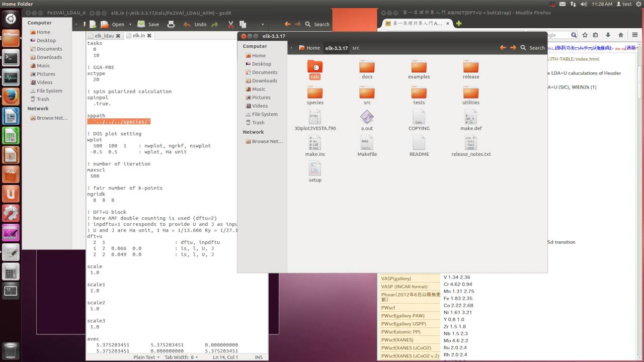Open gedit Open-recent dropdown arrow

click(130, 24)
